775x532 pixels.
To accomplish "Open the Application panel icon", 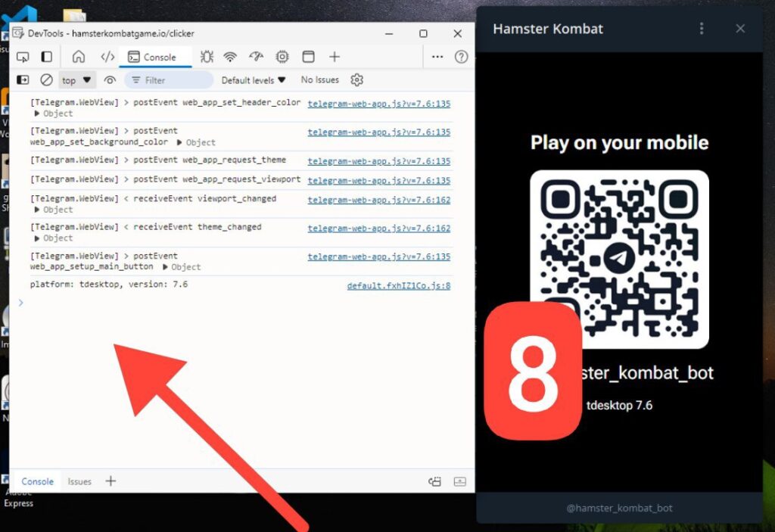I will (309, 57).
